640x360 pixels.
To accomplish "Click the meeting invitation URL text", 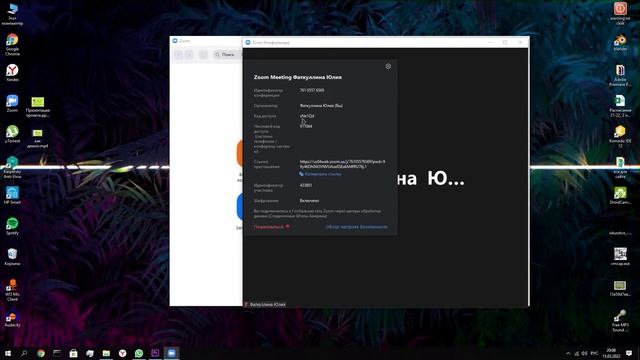I will (342, 164).
